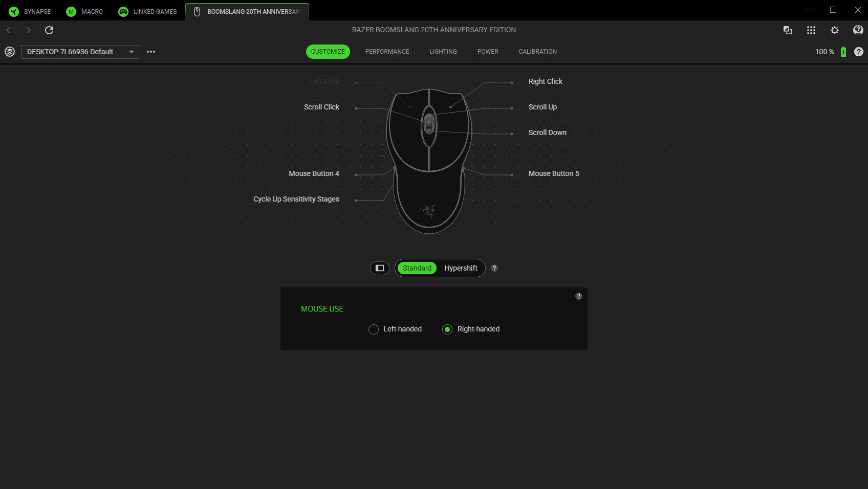Click the mouse device icon in tab
The width and height of the screenshot is (868, 489).
pyautogui.click(x=197, y=11)
